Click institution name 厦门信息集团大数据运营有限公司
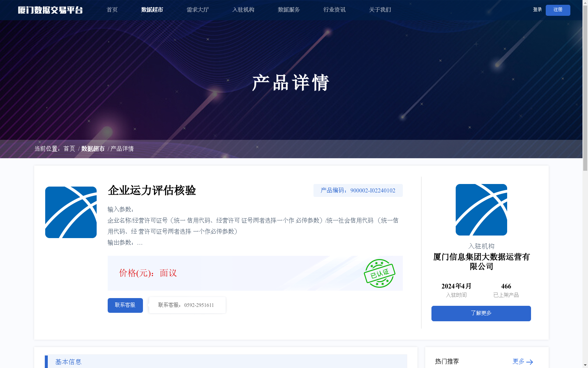 [481, 262]
